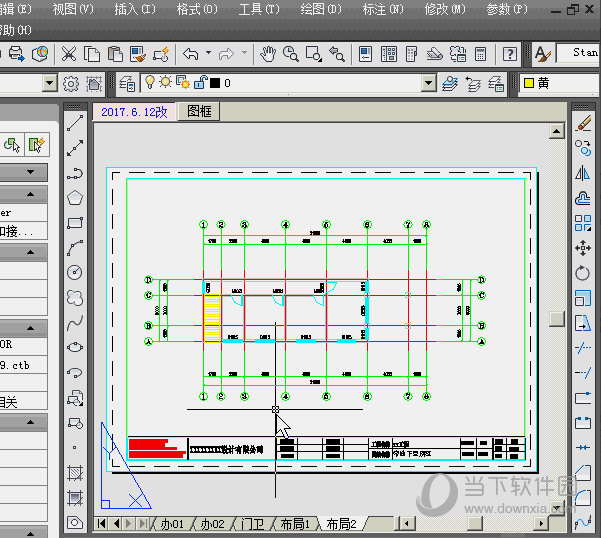The height and width of the screenshot is (538, 601).
Task: Switch to the 办01 layout tab
Action: [x=172, y=523]
